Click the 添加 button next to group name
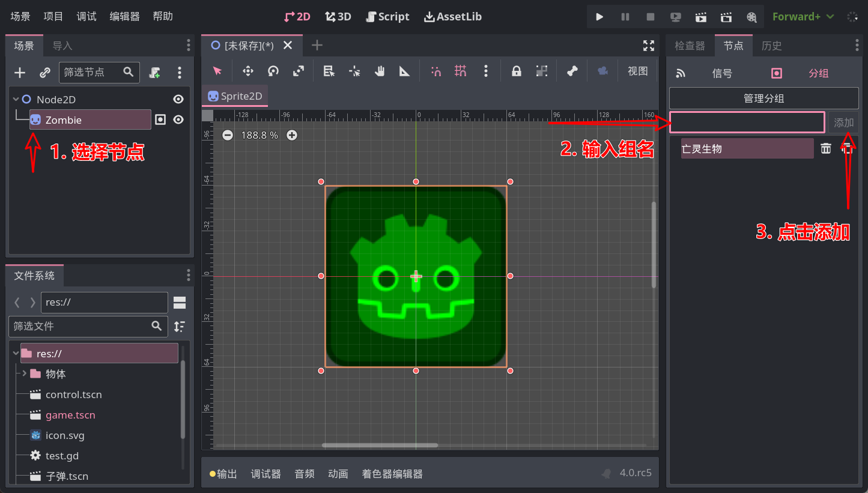 843,122
